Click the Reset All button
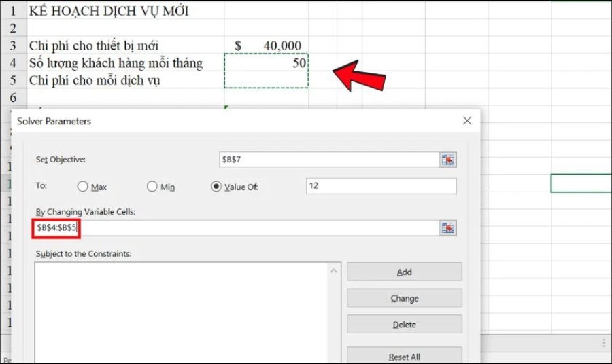612x364 pixels. pyautogui.click(x=404, y=357)
